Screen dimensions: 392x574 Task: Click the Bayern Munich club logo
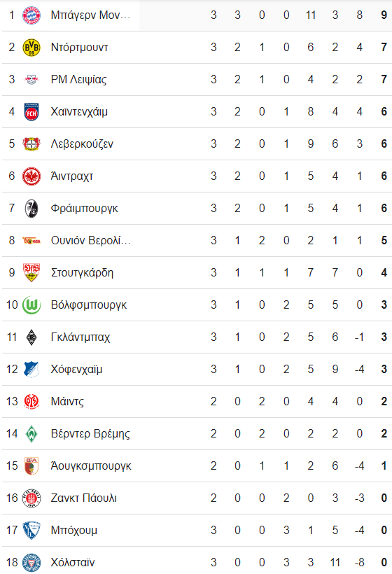31,15
